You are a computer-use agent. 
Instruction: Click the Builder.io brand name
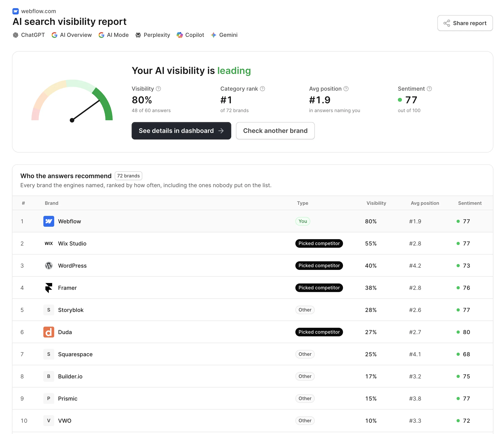(70, 377)
